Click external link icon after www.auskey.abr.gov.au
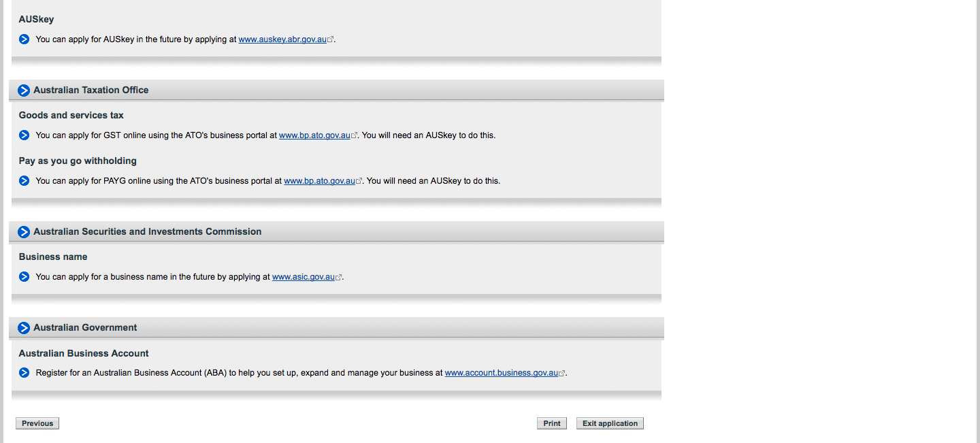 click(x=331, y=40)
